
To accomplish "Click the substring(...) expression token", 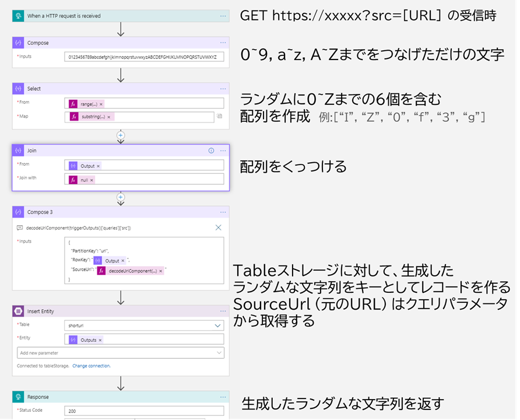I will tap(92, 117).
